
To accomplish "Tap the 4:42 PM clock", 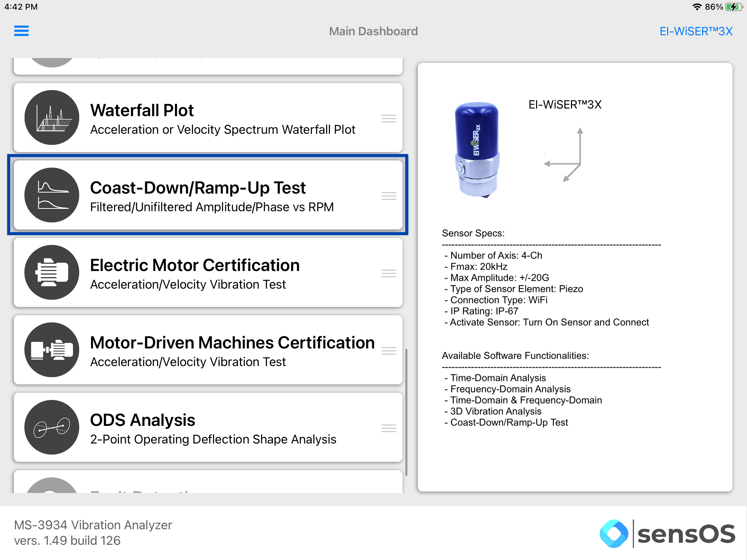I will pos(21,7).
